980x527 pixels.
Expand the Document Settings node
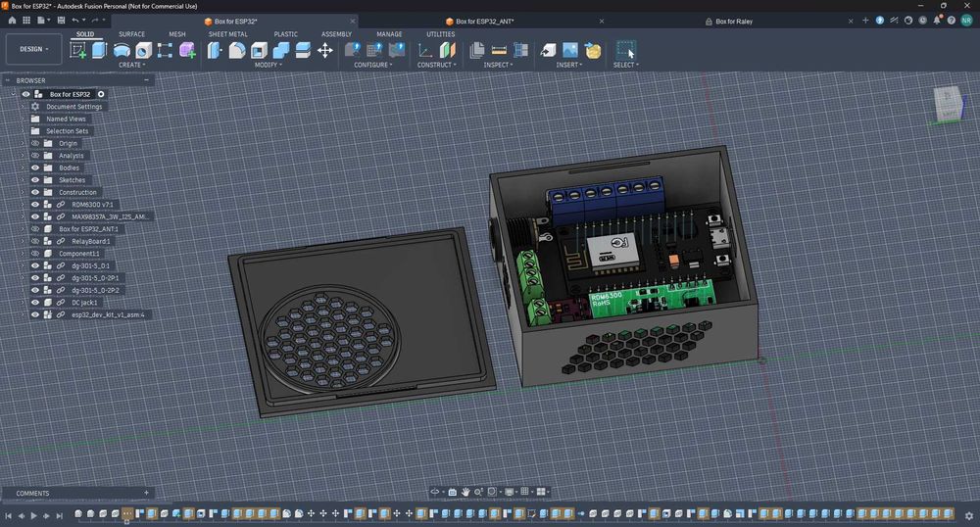click(23, 107)
